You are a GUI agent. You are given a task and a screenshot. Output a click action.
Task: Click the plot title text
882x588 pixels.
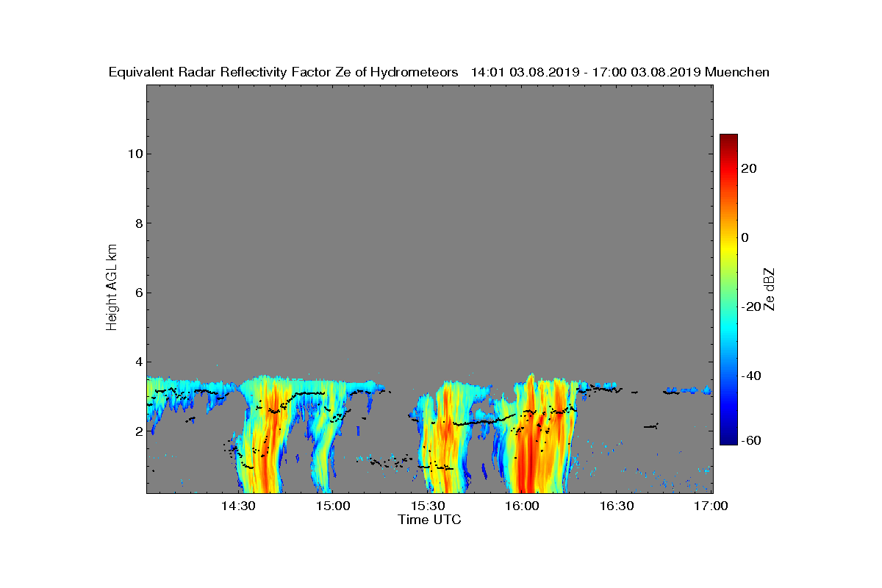[x=439, y=72]
